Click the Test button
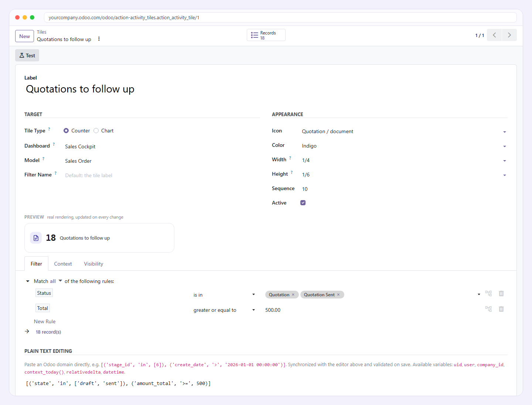This screenshot has height=405, width=532. tap(27, 55)
